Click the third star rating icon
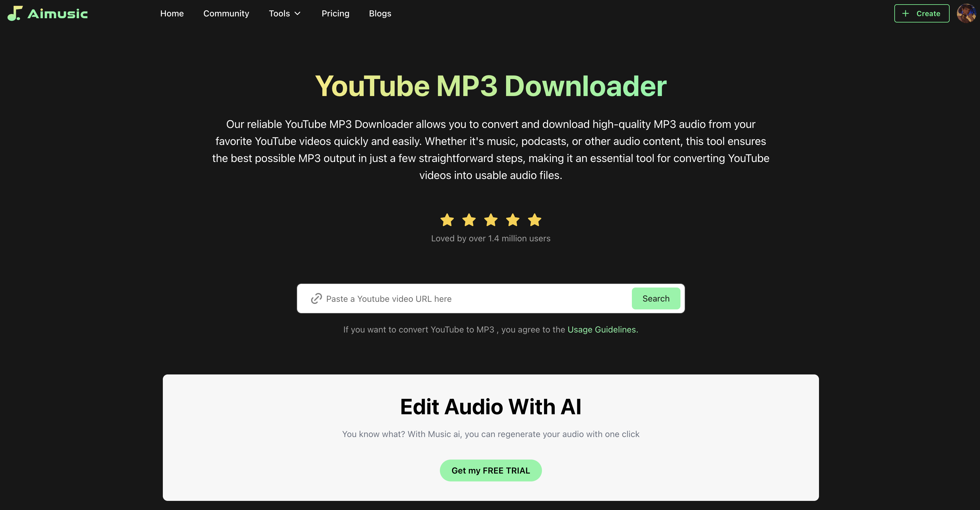Screen dimensions: 980x510 491,219
